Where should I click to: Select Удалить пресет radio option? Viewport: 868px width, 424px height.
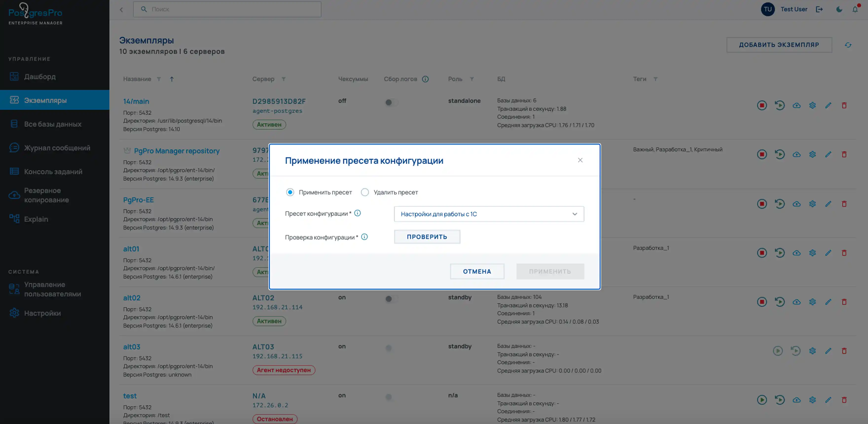pos(365,192)
